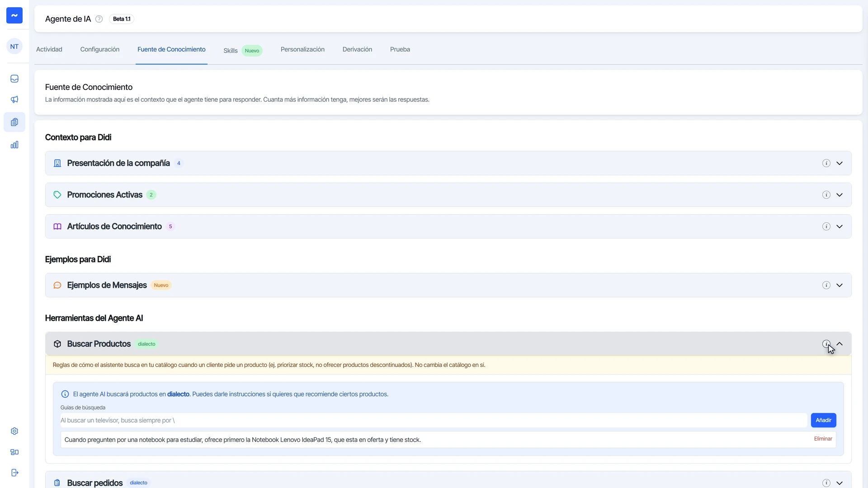Viewport: 868px width, 488px height.
Task: Click the chat bubble icon of Ejemplos de Mensajes
Action: 57,285
